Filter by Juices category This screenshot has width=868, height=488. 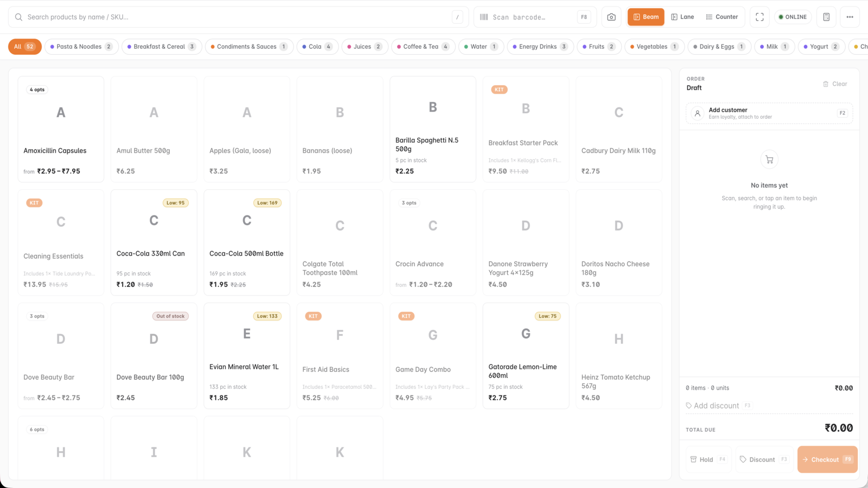click(x=365, y=47)
